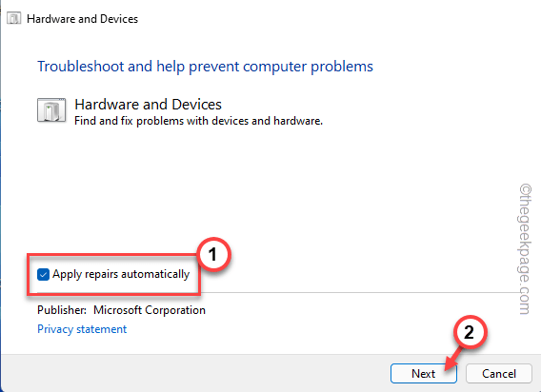Click the 'Publisher:' label

[62, 310]
